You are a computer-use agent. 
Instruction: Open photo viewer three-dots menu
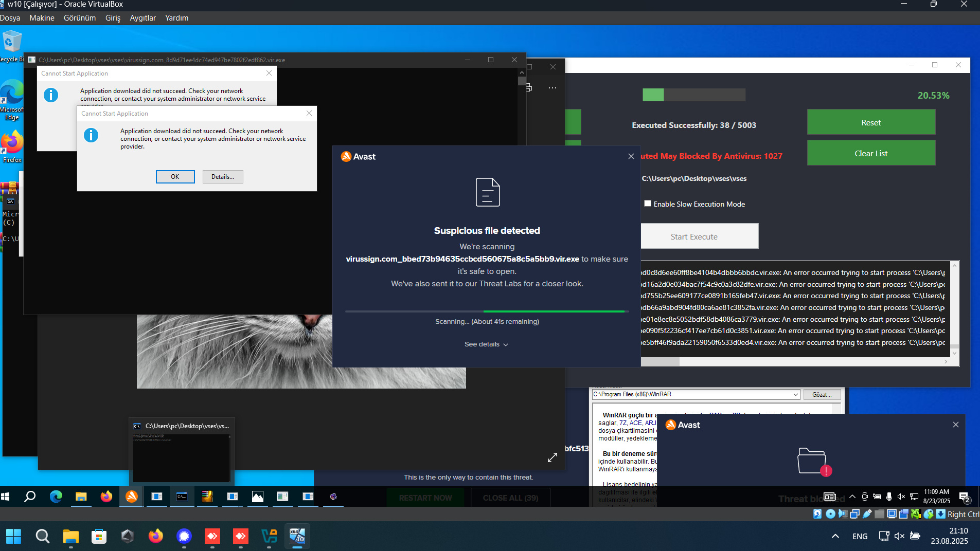point(553,88)
